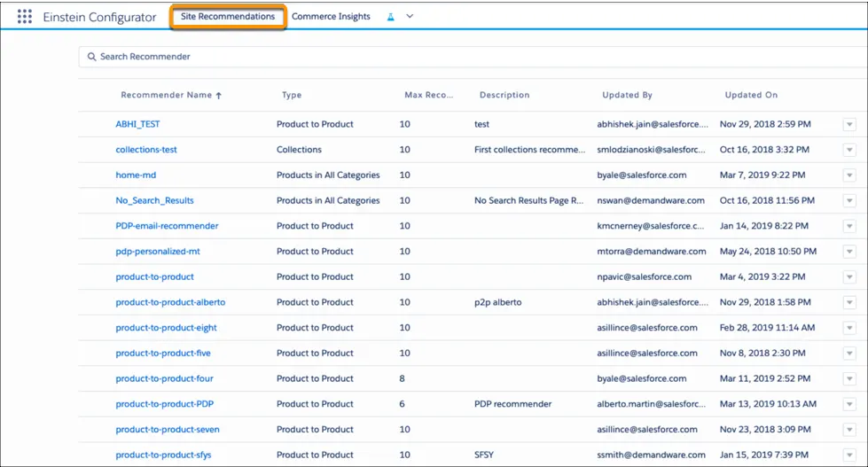Switch to Commerce Insights tab
The height and width of the screenshot is (467, 868).
[x=331, y=17]
